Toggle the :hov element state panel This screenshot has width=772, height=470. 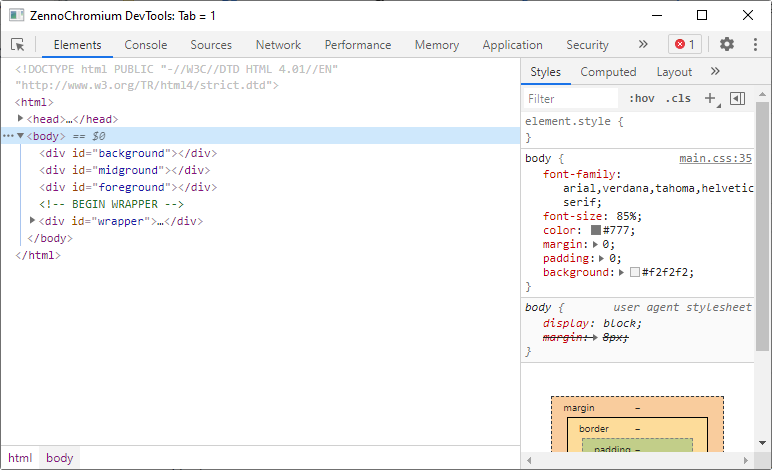tap(641, 99)
